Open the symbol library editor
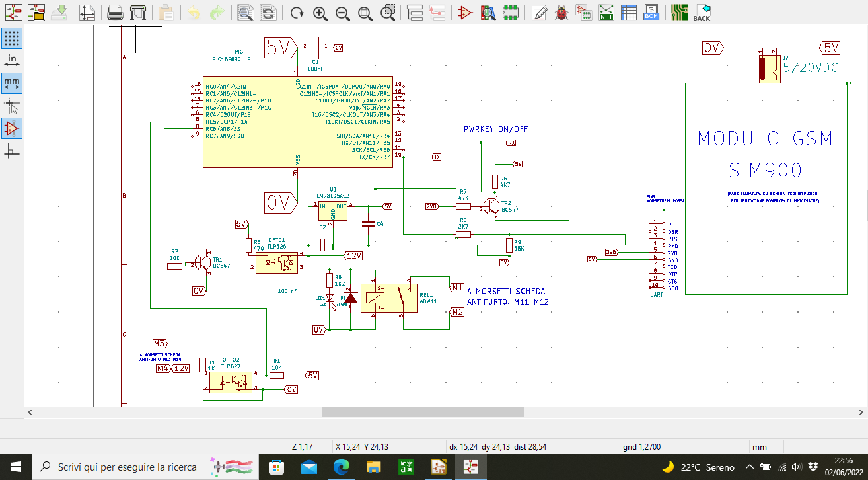The image size is (868, 480). tap(466, 13)
